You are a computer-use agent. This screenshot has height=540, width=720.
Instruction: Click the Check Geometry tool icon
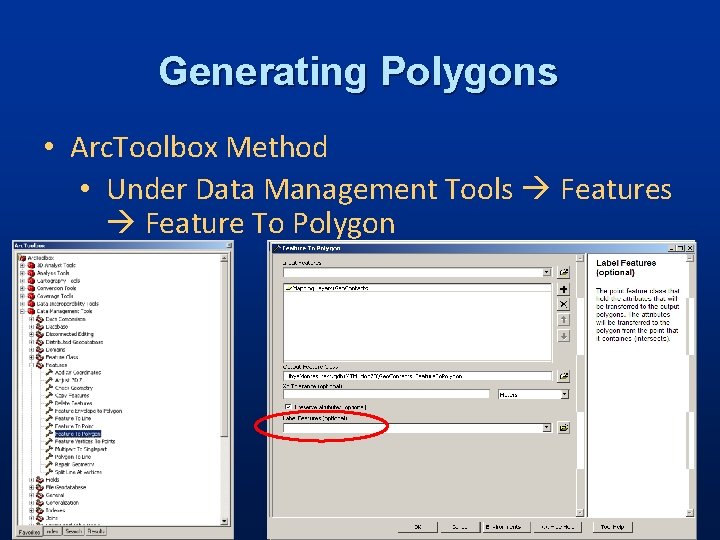(x=49, y=388)
